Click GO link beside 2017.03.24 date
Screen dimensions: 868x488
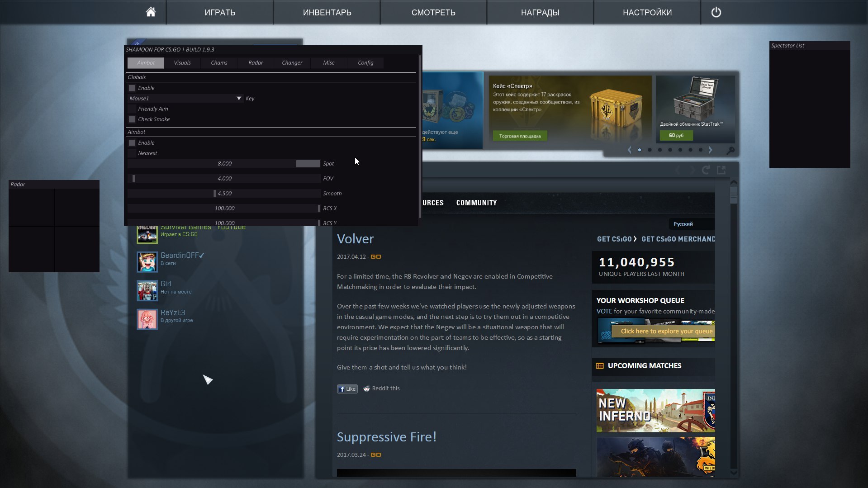pos(376,455)
